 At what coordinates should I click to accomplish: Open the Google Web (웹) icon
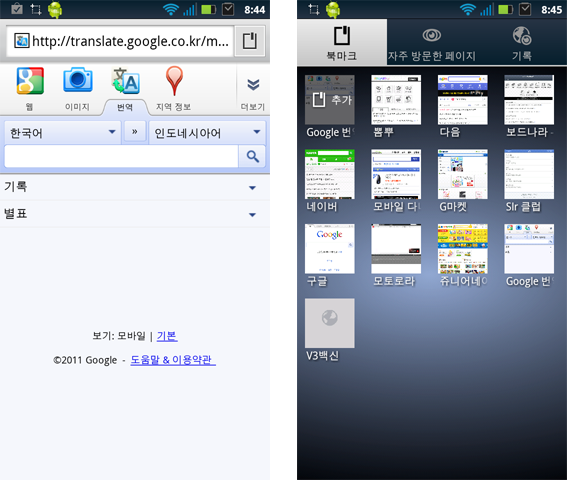(x=30, y=81)
